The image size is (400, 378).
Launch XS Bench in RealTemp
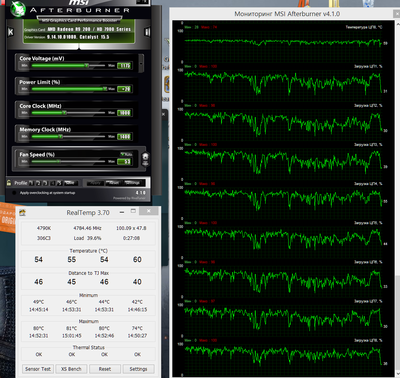71,369
